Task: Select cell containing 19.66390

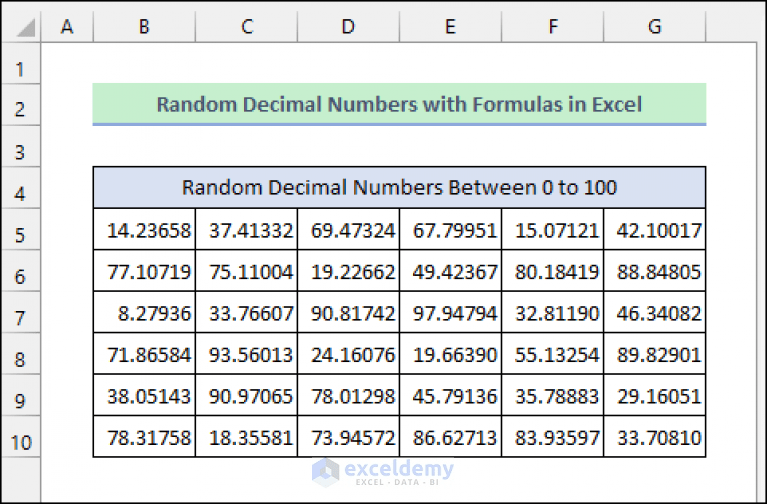Action: [x=451, y=354]
